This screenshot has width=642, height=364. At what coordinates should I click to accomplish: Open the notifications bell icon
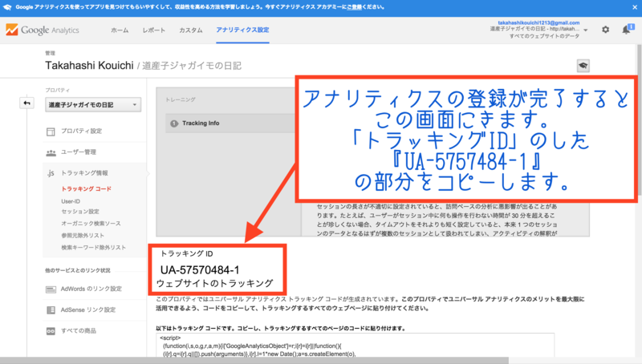pos(627,30)
